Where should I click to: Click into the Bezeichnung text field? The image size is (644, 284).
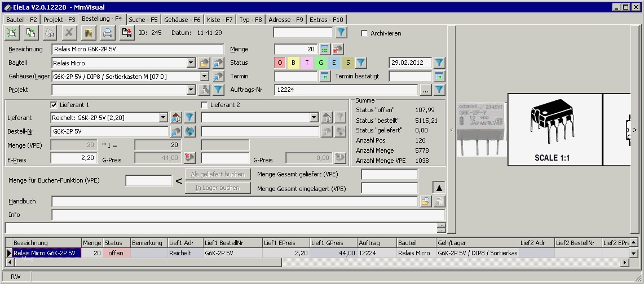138,49
